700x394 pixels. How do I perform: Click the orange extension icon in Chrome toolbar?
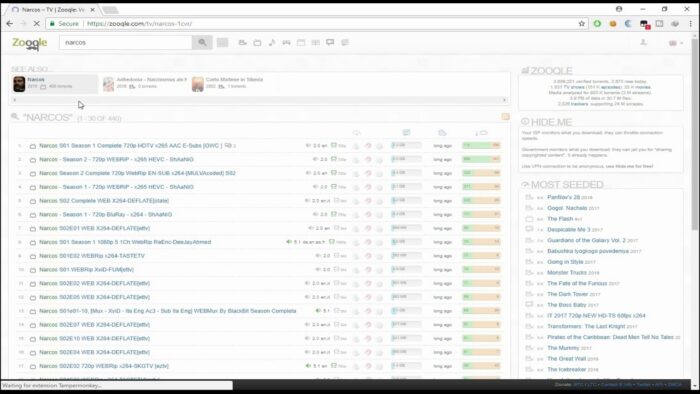pyautogui.click(x=613, y=24)
